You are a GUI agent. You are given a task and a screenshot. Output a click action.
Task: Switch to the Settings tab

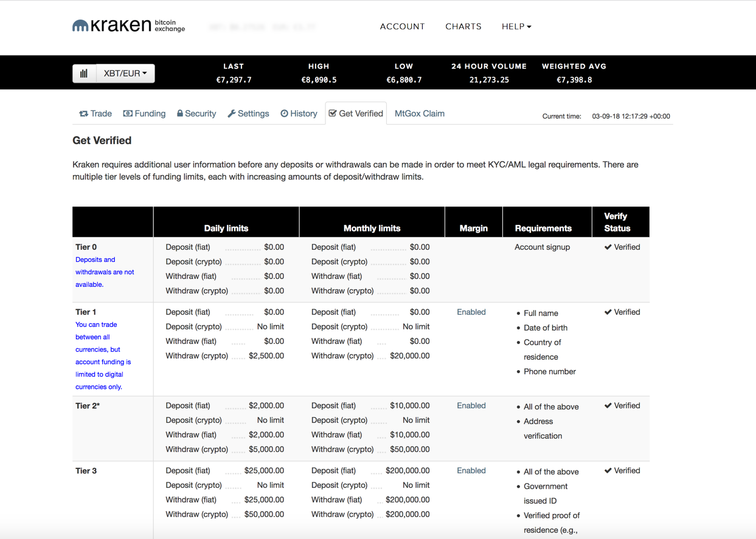[x=248, y=114]
